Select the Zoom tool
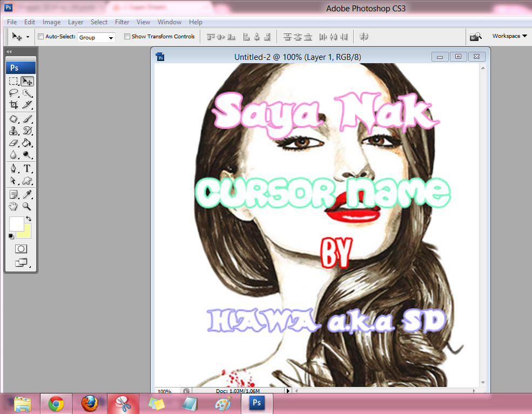Screen dimensions: 532x414 pyautogui.click(x=27, y=206)
